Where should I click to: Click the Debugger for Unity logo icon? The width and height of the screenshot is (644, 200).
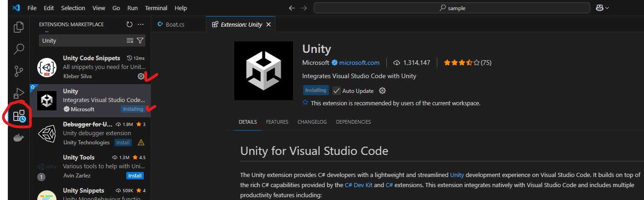point(46,134)
